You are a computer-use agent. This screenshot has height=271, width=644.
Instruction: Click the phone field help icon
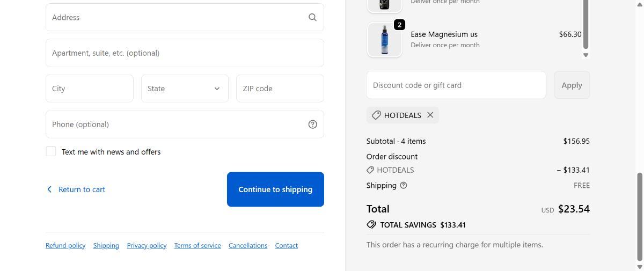(x=313, y=124)
